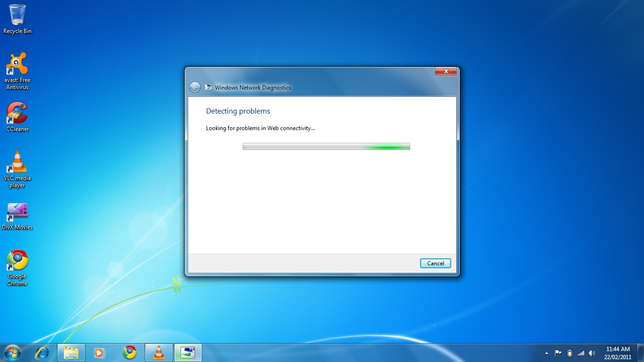Click Google Chrome taskbar icon

[130, 353]
